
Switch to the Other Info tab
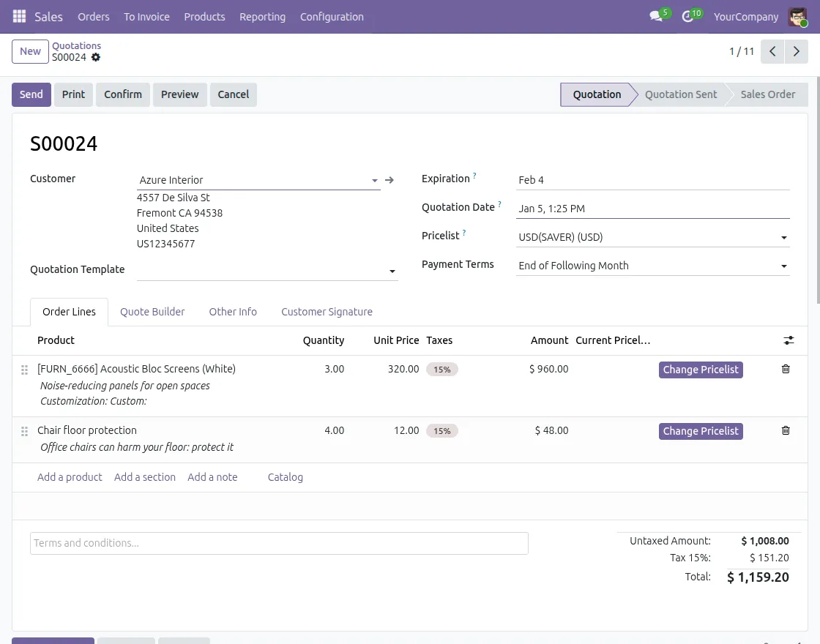233,312
